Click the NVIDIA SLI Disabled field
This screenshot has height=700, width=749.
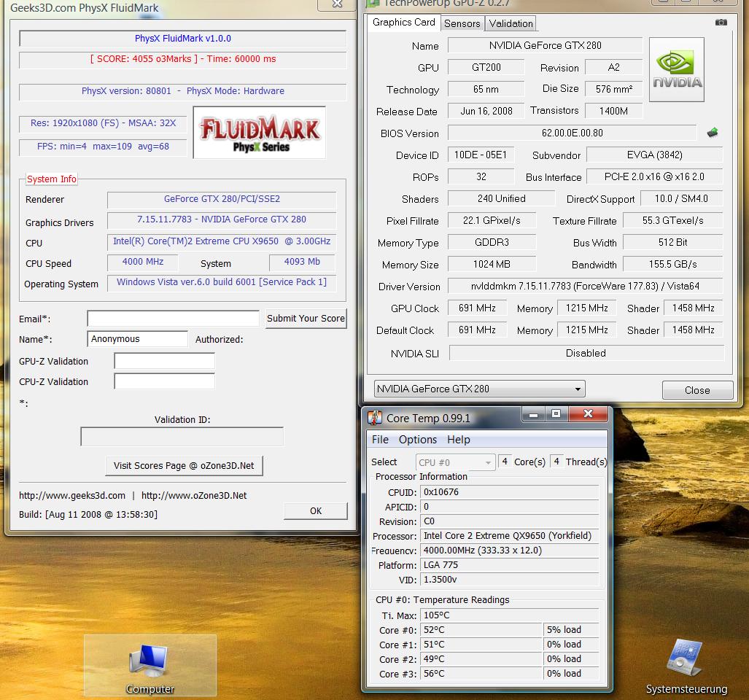pyautogui.click(x=586, y=353)
